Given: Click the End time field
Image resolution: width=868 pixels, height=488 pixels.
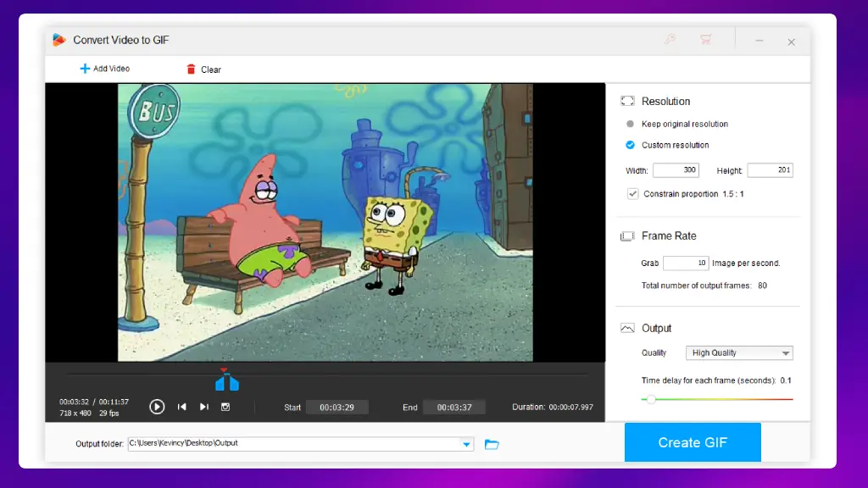Looking at the screenshot, I should 454,408.
